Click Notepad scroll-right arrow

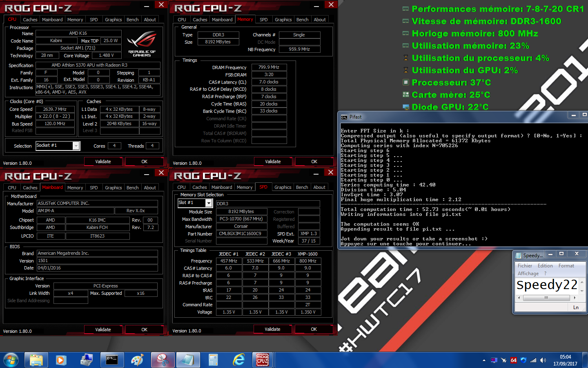click(575, 298)
